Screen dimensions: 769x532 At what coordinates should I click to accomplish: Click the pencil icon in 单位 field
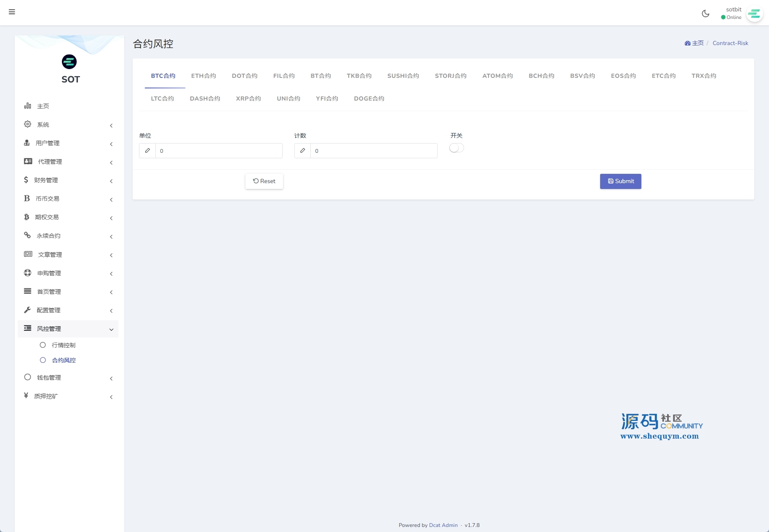coord(147,151)
